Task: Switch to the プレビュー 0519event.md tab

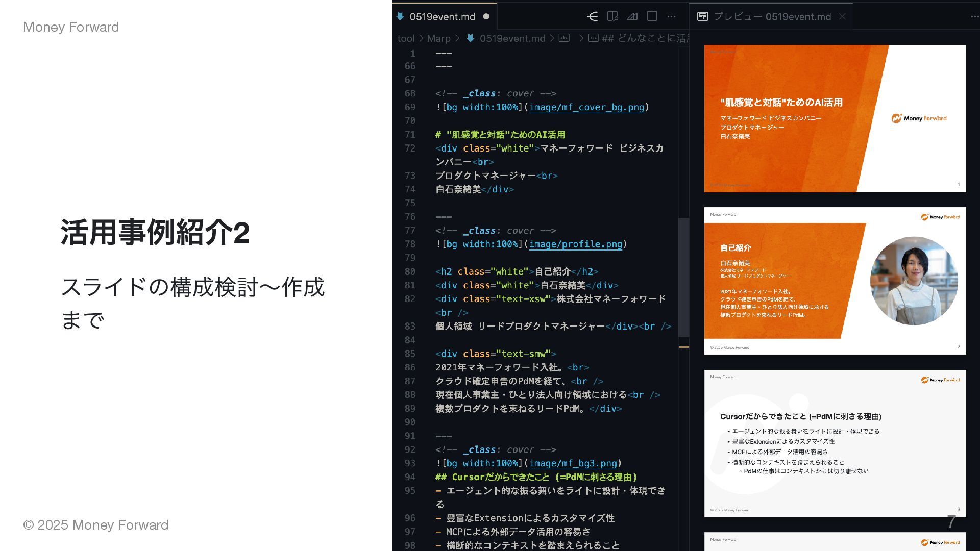Action: [x=772, y=17]
